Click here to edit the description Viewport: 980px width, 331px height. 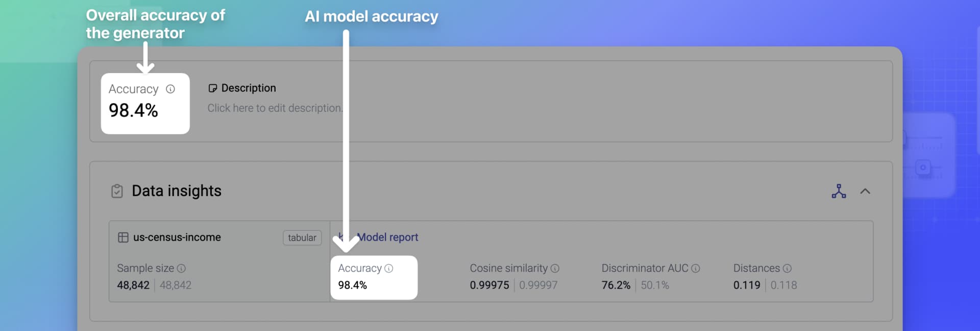point(275,108)
